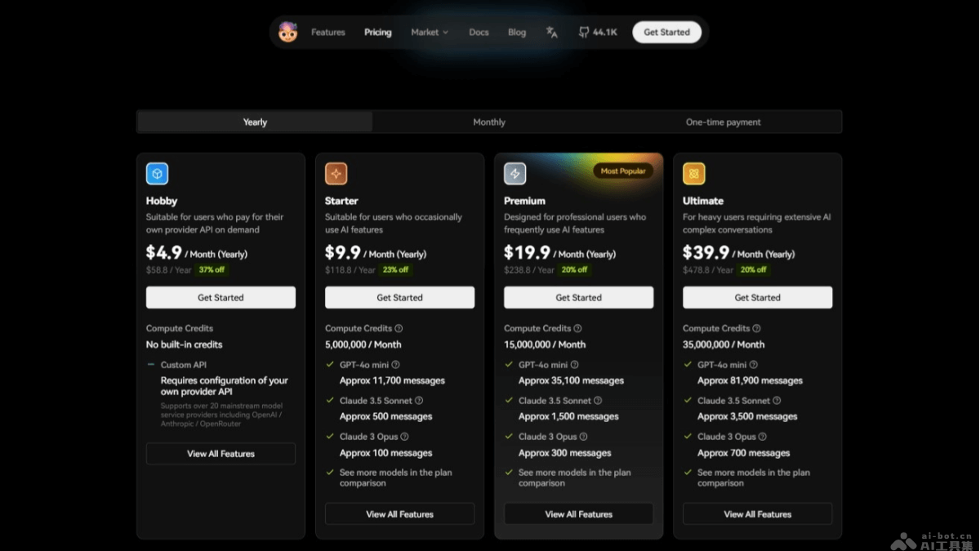This screenshot has width=980, height=551.
Task: Click help icon beside Premium GPT-4o mini
Action: click(574, 365)
